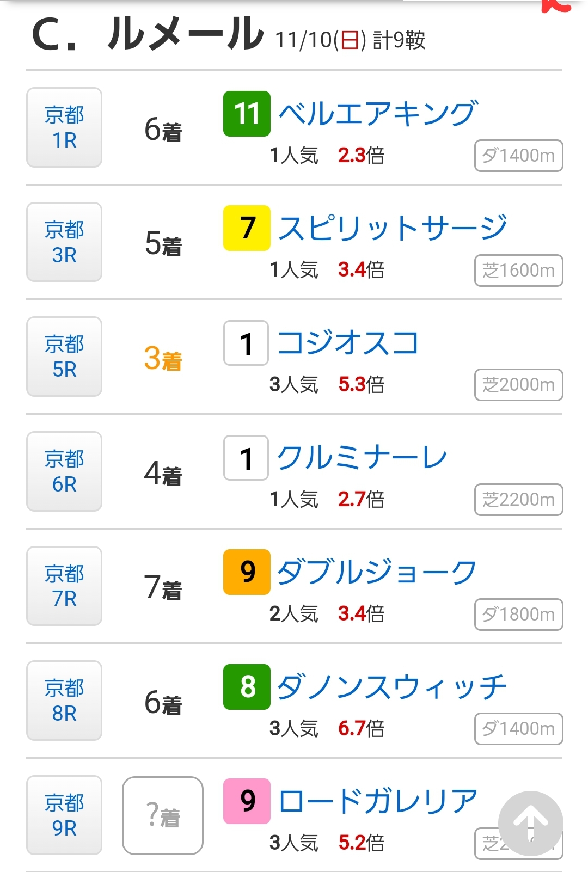
Task: Reveal the hidden ?着 result for 京都9R
Action: coord(163,815)
